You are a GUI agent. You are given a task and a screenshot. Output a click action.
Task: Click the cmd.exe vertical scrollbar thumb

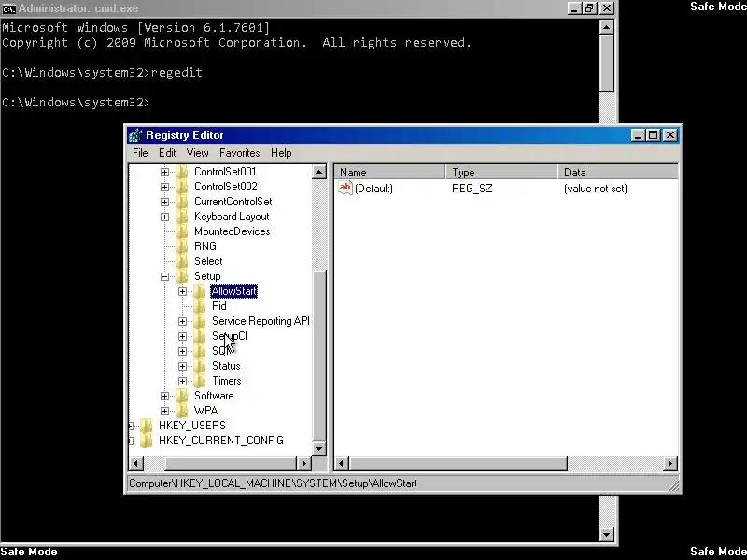pos(606,63)
